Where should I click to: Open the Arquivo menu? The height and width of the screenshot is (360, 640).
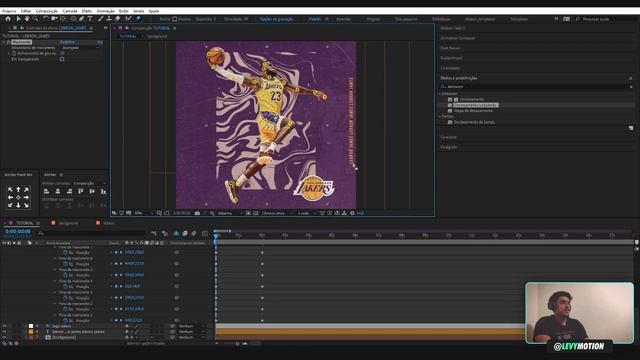[9, 11]
